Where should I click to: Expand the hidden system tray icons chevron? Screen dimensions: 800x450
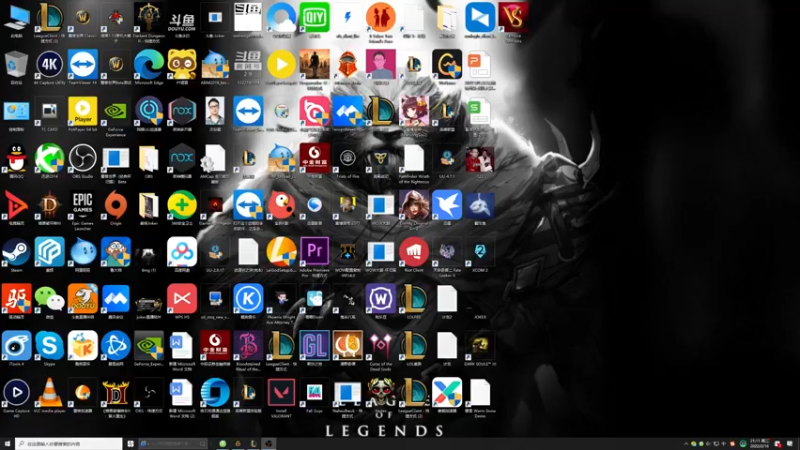tap(686, 444)
